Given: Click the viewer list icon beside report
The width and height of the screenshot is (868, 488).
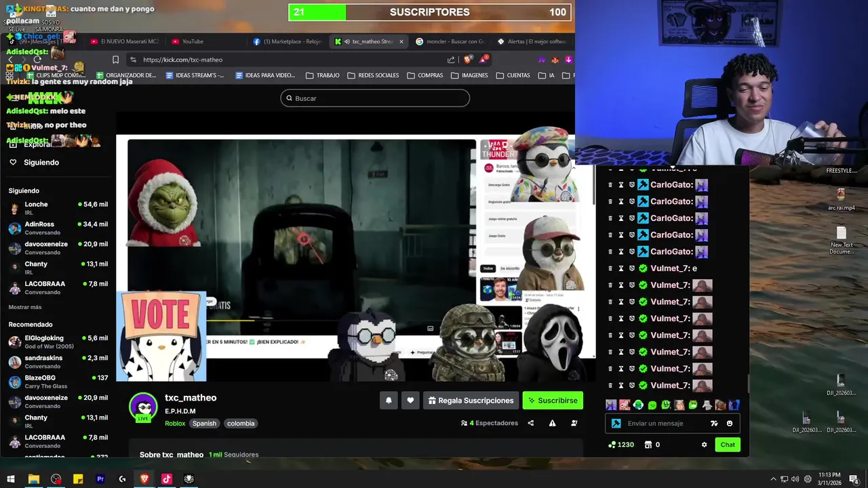Looking at the screenshot, I should click(x=574, y=423).
